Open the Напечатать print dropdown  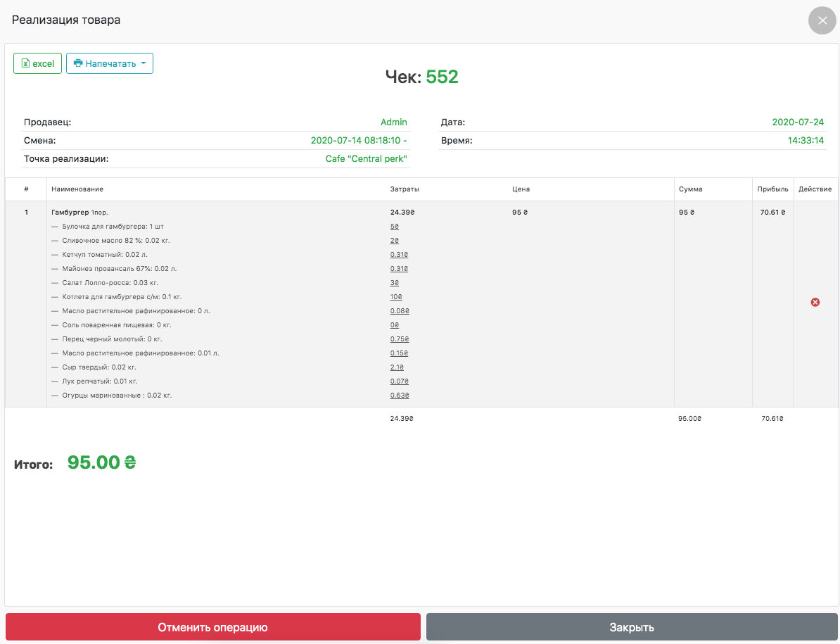point(110,63)
